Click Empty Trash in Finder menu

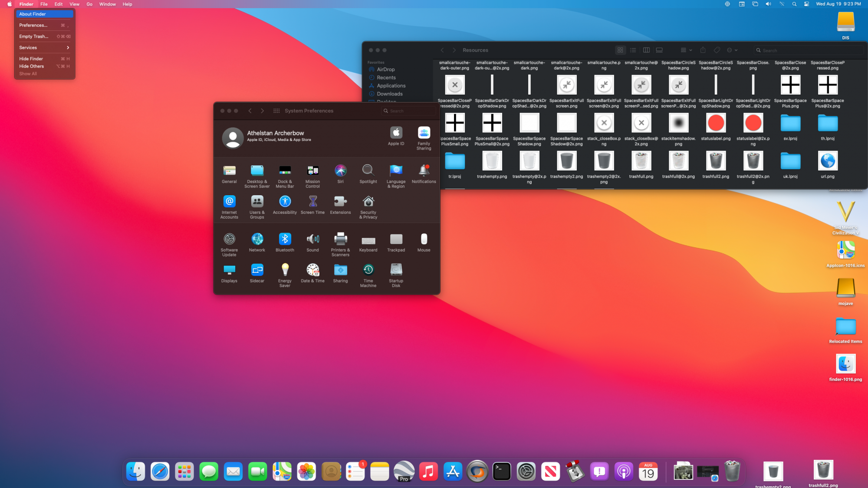(x=34, y=36)
